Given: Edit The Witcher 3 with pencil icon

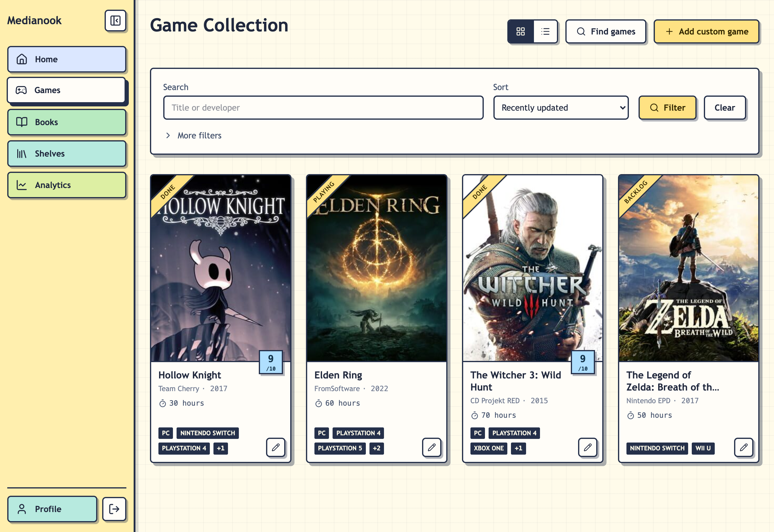Looking at the screenshot, I should click(x=587, y=447).
